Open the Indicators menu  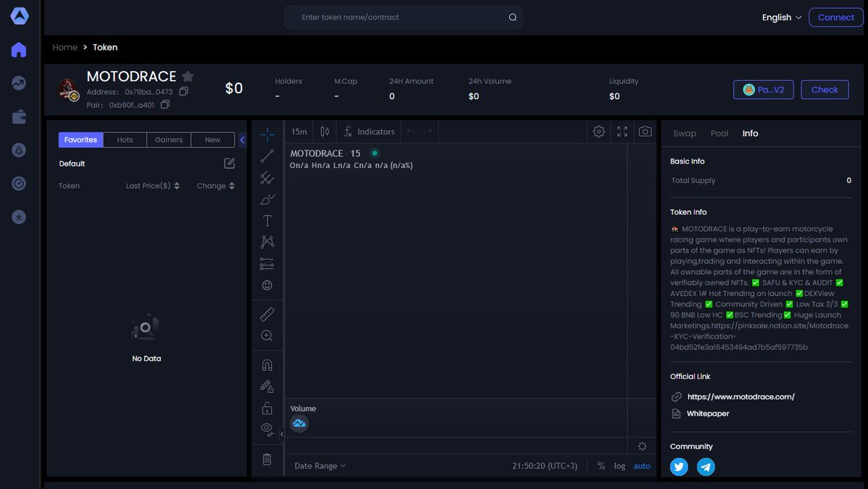point(369,132)
